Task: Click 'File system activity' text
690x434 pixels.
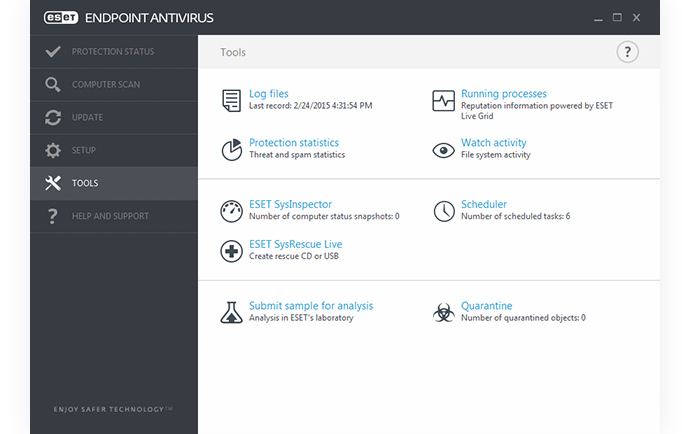Action: pos(496,155)
